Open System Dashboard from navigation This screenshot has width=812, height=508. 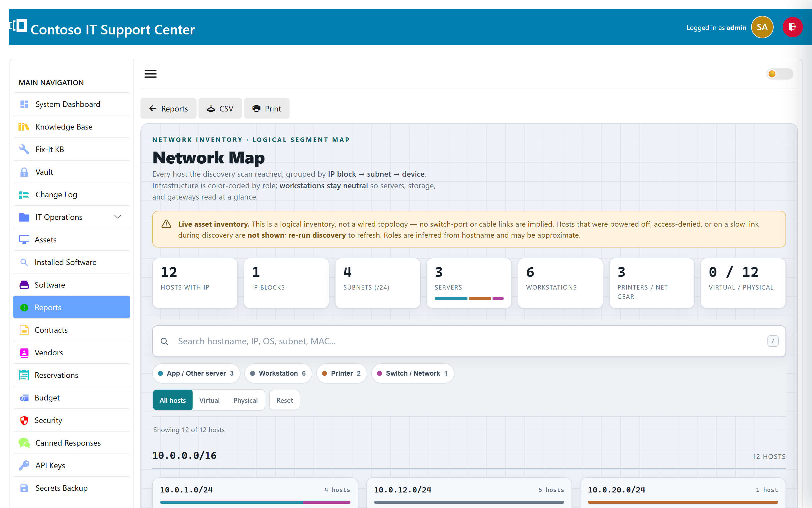click(71, 104)
